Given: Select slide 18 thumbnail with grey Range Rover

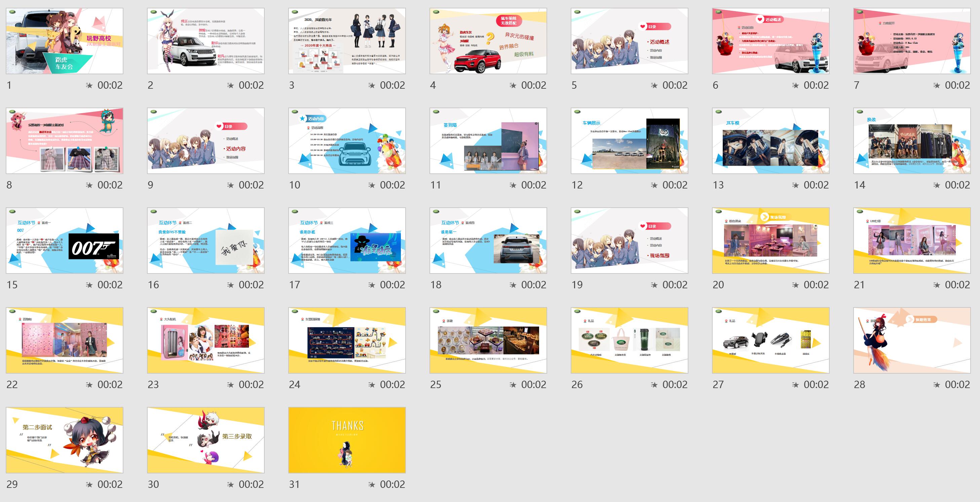Looking at the screenshot, I should point(488,241).
